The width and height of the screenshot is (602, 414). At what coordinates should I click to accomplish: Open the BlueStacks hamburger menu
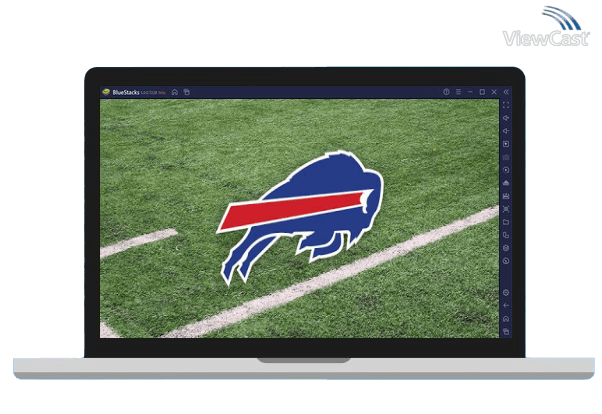(458, 92)
